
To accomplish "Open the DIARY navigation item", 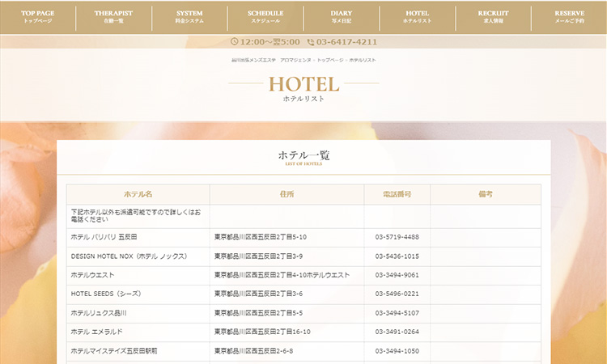I will click(342, 17).
